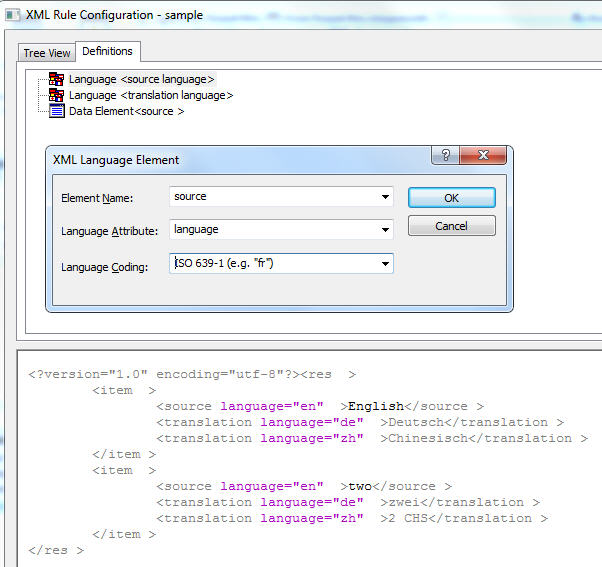The width and height of the screenshot is (602, 567).
Task: Focus the Language Attribute text field
Action: coord(270,230)
